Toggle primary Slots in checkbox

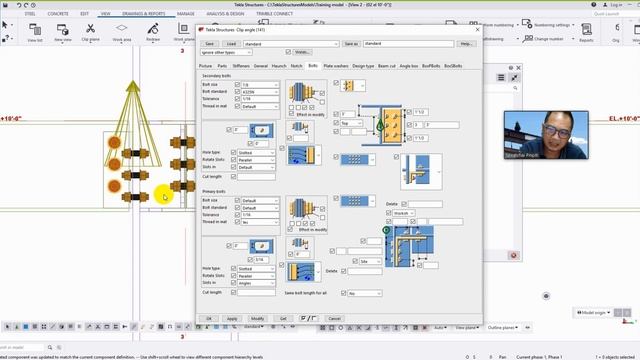pyautogui.click(x=233, y=282)
